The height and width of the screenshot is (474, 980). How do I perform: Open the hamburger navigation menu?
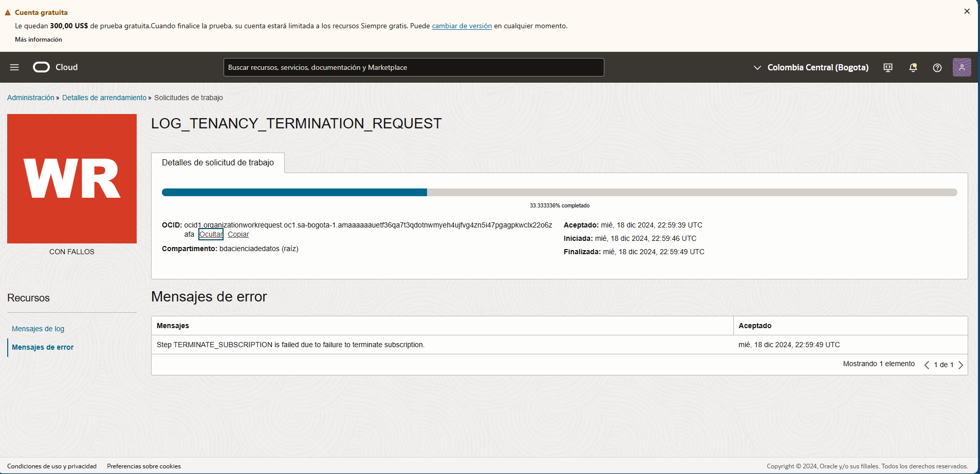14,67
